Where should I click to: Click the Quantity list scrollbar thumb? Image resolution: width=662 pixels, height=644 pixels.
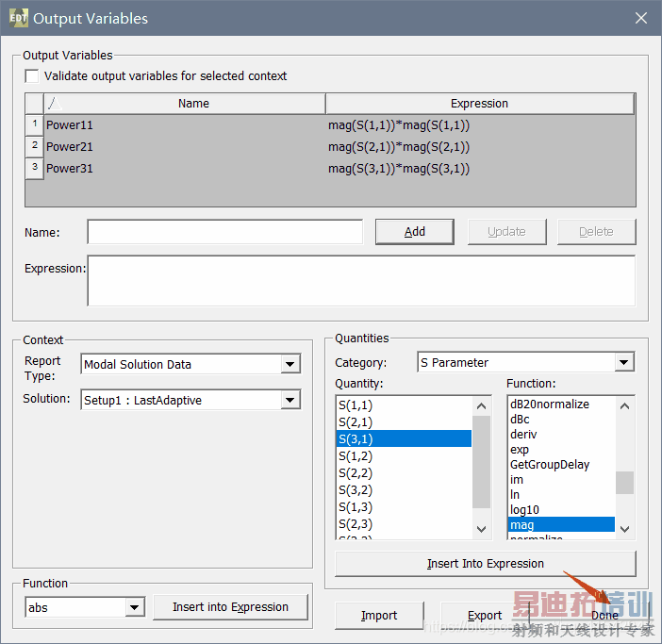pyautogui.click(x=481, y=462)
